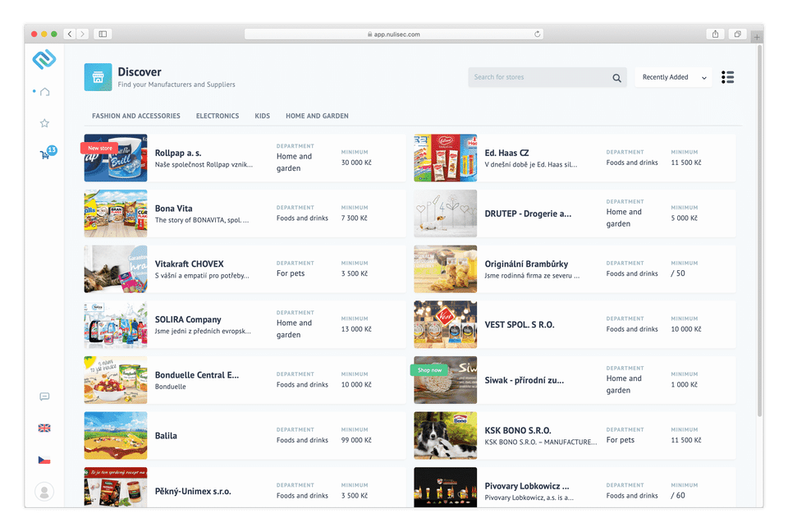Click the New store badge on Rollpap

pos(99,148)
